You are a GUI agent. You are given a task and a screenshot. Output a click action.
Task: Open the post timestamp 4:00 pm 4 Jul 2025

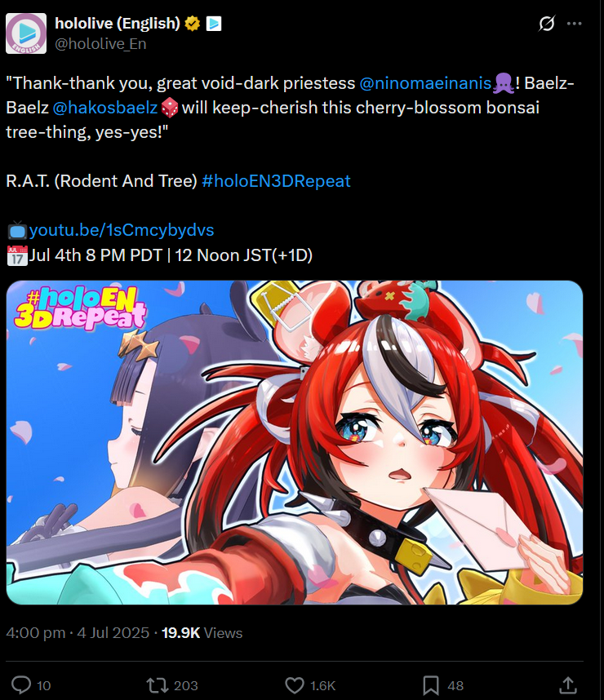(x=78, y=632)
